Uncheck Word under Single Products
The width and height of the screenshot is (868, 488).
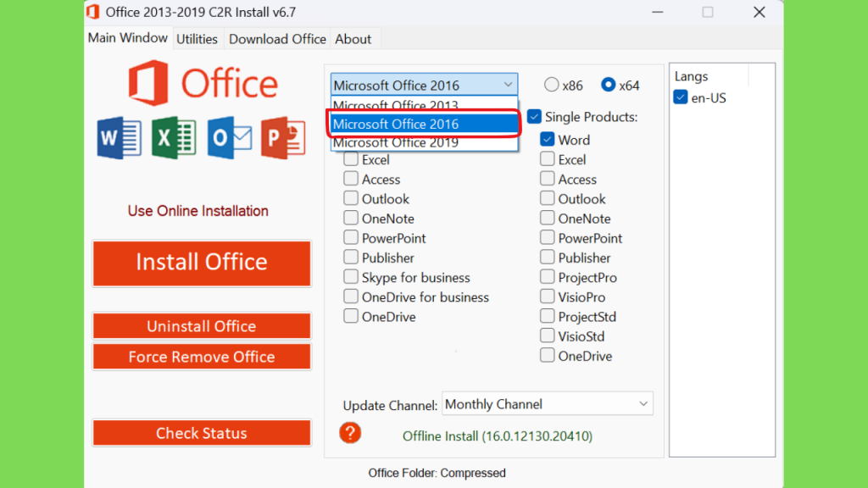point(547,140)
